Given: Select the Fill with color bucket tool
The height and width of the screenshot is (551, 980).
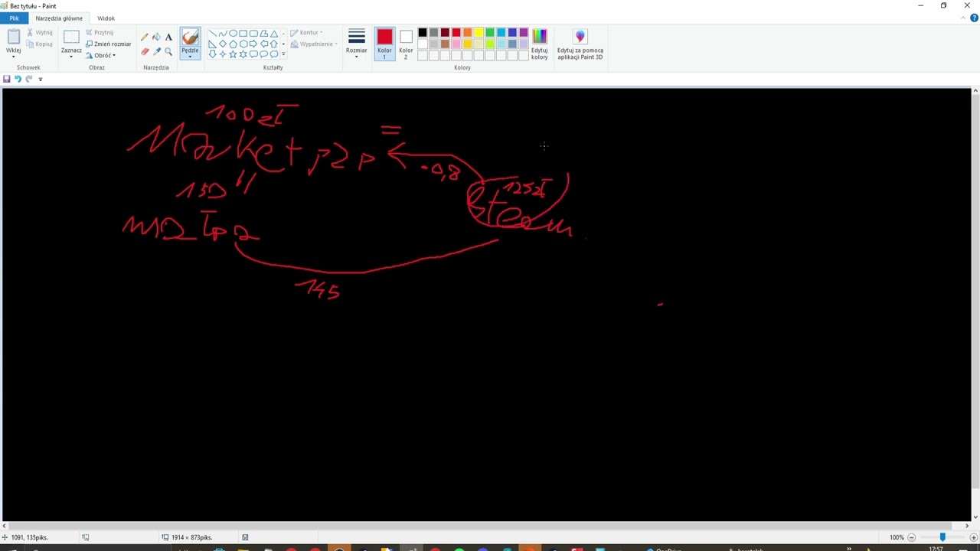Looking at the screenshot, I should [157, 37].
